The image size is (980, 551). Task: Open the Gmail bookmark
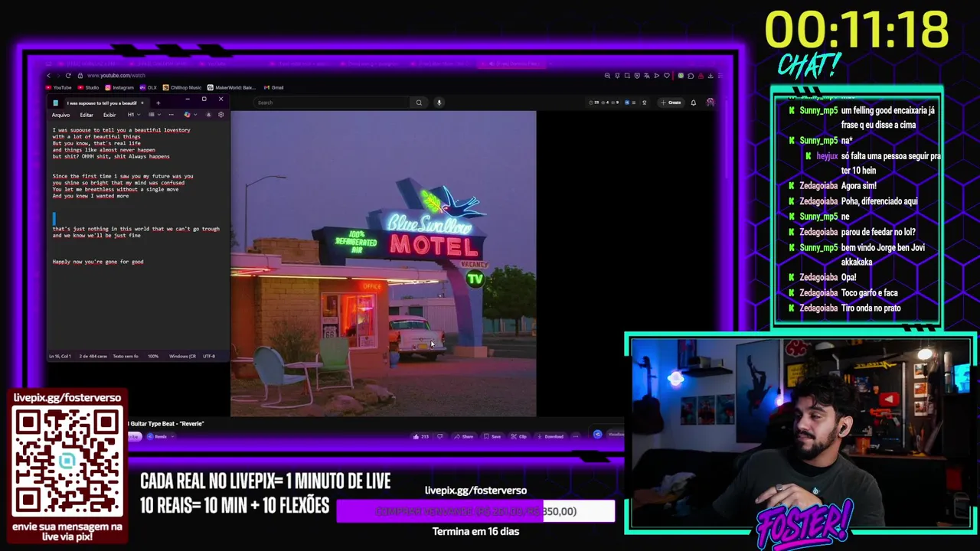tap(274, 87)
